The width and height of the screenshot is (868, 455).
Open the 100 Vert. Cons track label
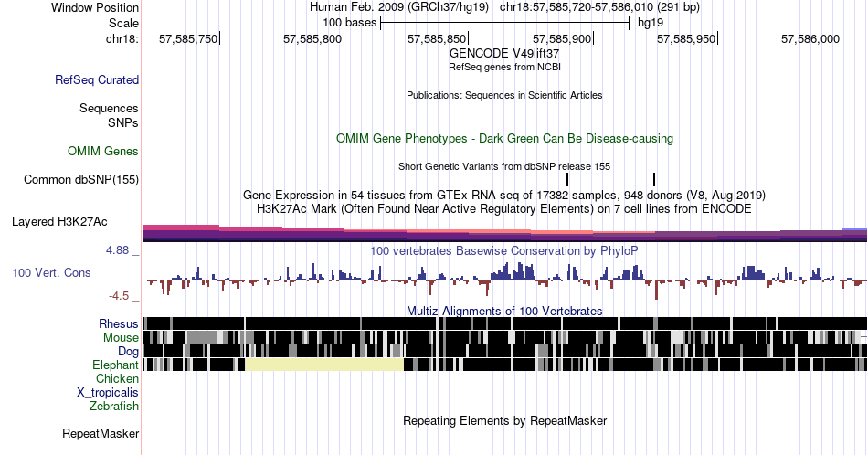(51, 272)
